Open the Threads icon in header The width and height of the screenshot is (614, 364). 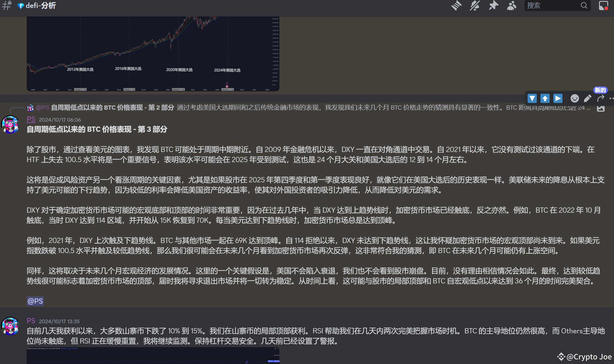456,6
